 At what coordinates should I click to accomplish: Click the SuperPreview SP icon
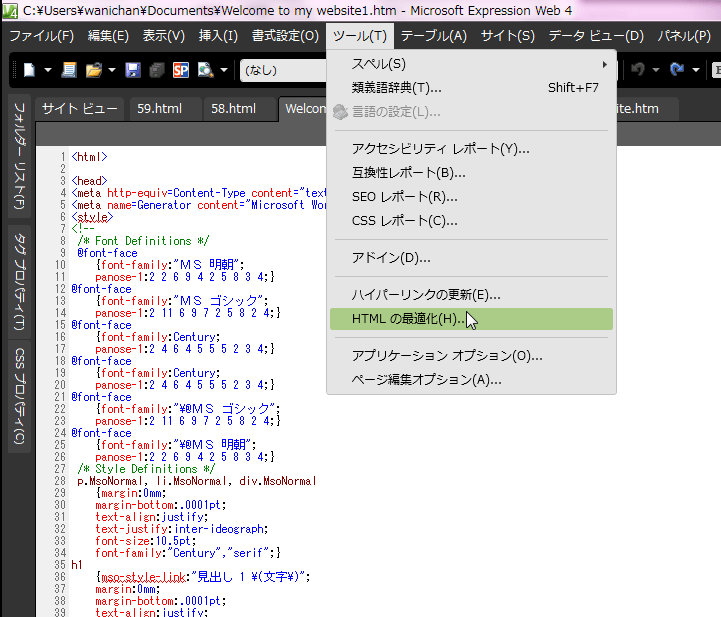[181, 70]
